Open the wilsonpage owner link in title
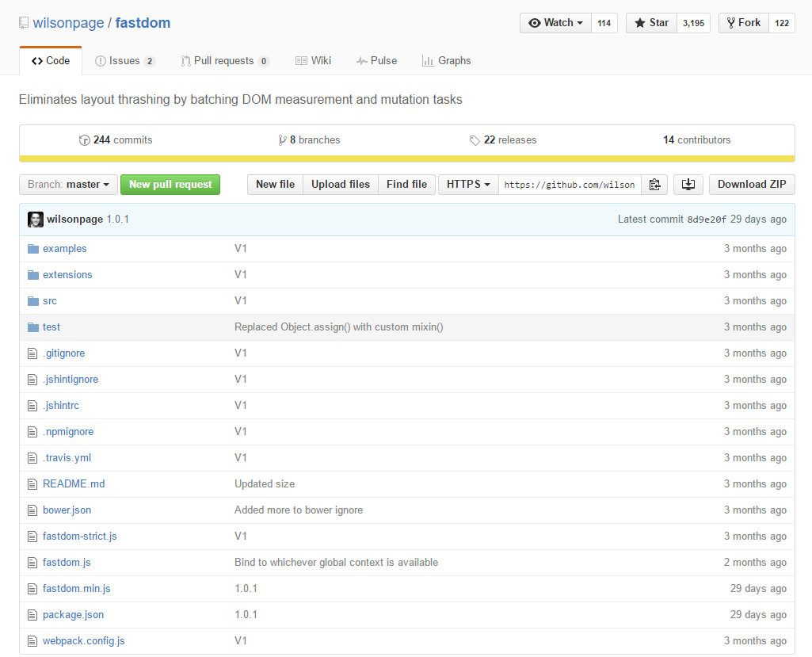Image resolution: width=812 pixels, height=657 pixels. click(68, 23)
